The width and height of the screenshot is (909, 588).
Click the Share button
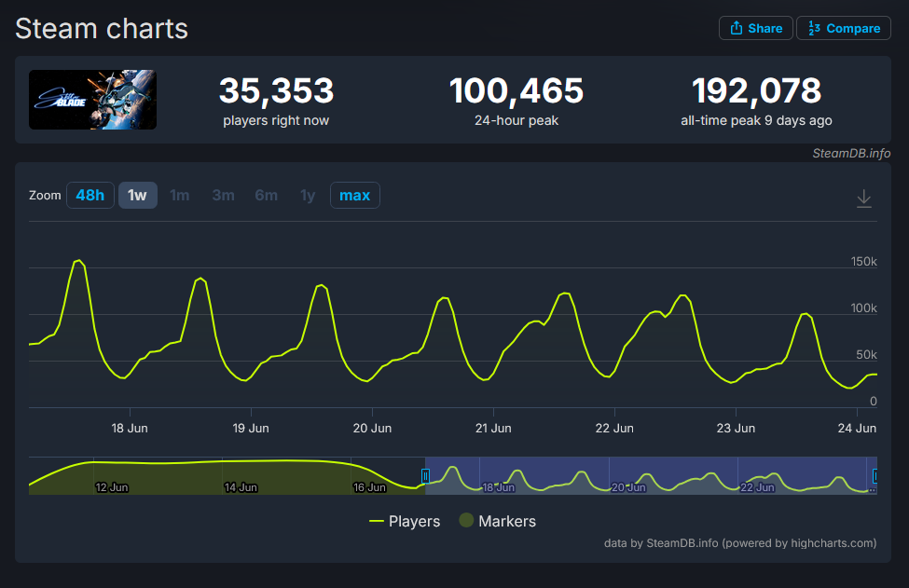tap(755, 28)
